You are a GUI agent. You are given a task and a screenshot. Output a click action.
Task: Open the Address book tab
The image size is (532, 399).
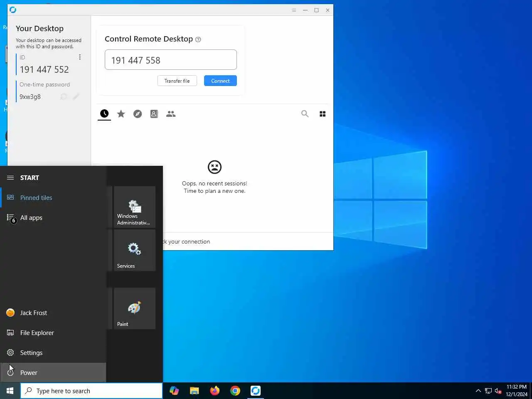(x=154, y=114)
